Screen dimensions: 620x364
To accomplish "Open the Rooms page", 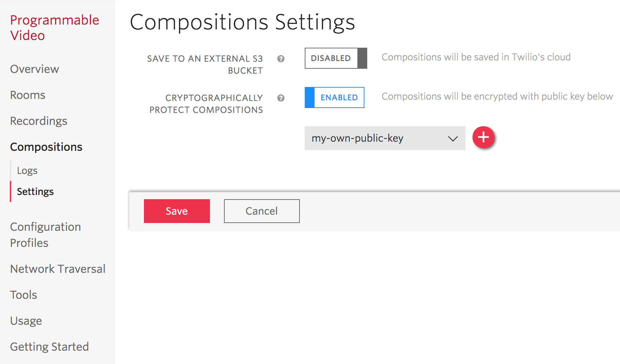I will click(x=27, y=95).
